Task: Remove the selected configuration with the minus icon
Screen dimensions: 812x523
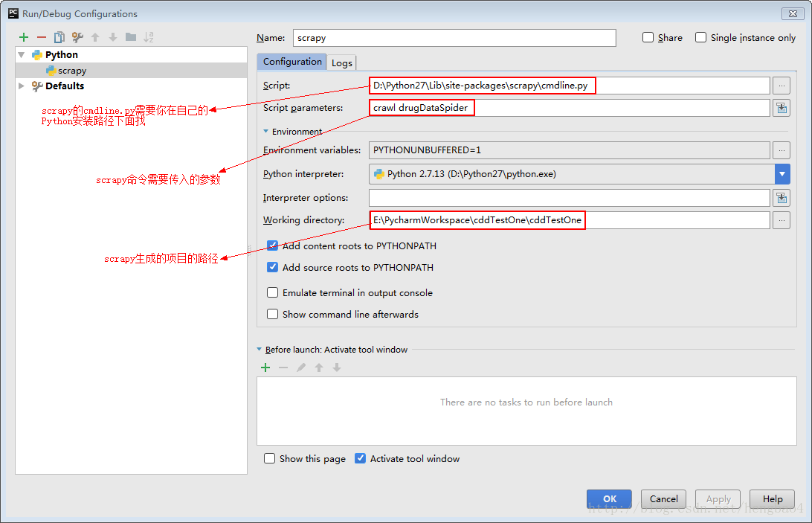Action: [42, 37]
